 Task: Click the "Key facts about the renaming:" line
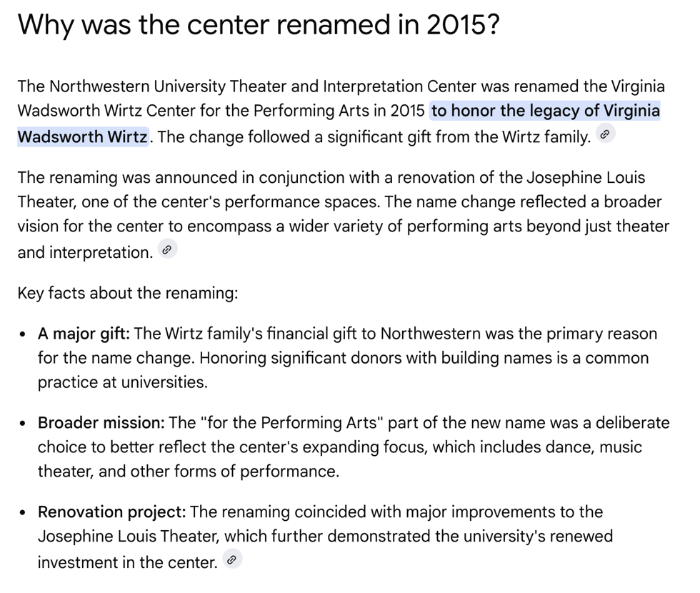127,293
